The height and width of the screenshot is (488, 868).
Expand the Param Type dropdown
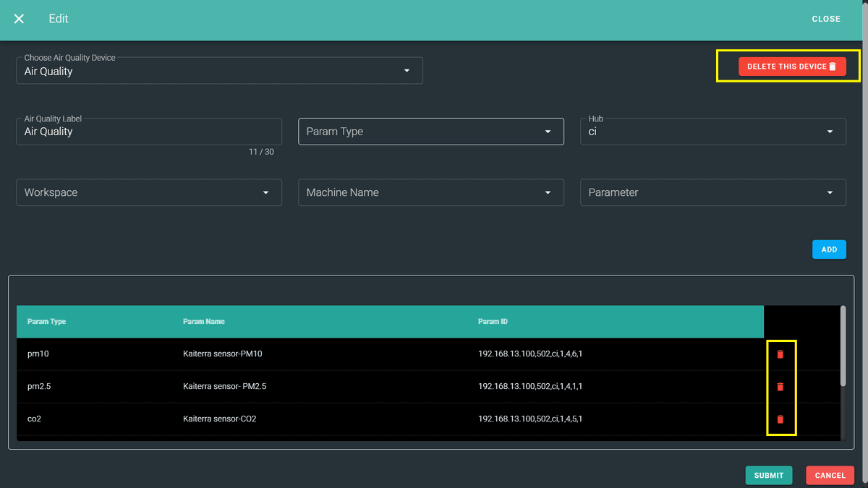coord(430,132)
